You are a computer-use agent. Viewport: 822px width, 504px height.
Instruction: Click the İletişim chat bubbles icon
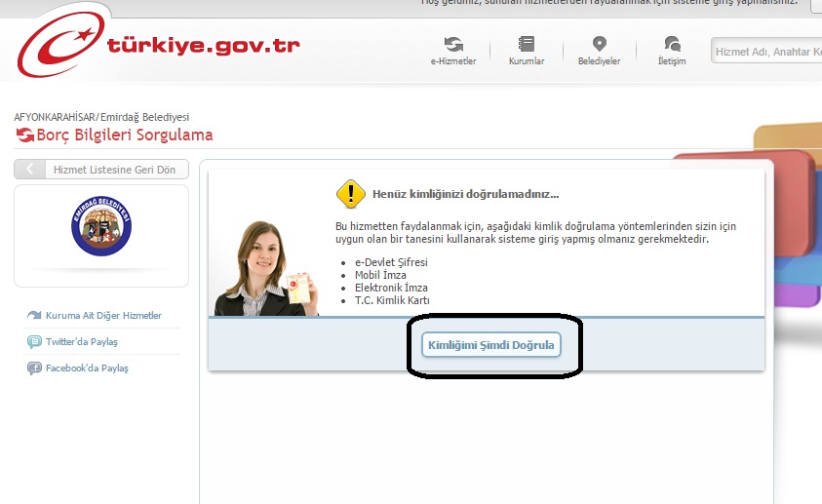(x=672, y=45)
